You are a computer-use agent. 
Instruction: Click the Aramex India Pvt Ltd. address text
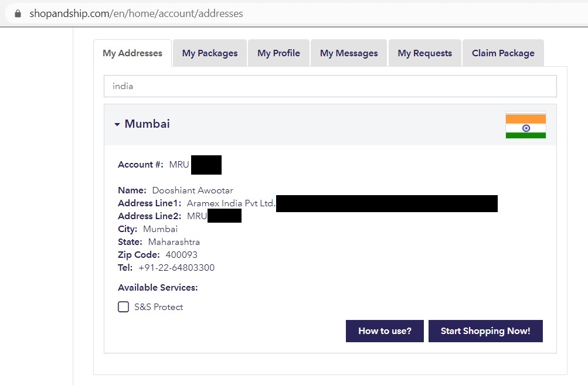231,203
